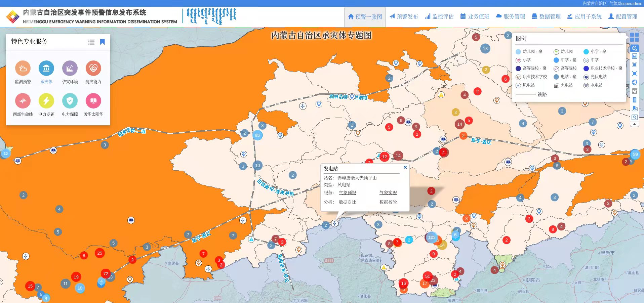Select the wrench tools icon on map toolbar
Viewport: 644px width, 303px height.
point(635,48)
